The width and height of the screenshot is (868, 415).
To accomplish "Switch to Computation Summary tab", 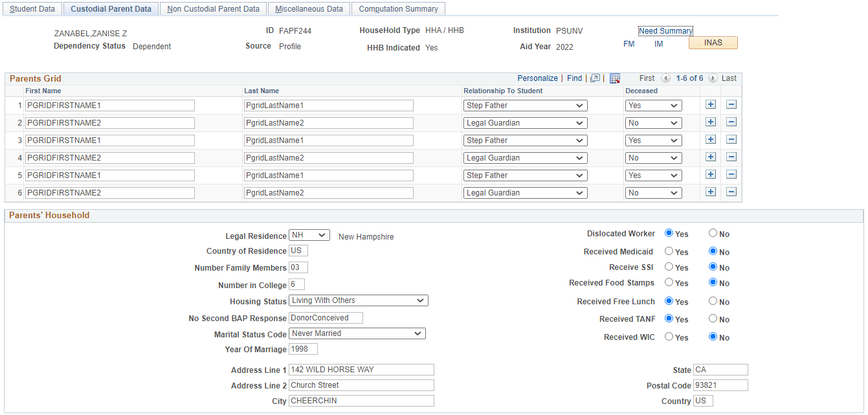I will 398,9.
